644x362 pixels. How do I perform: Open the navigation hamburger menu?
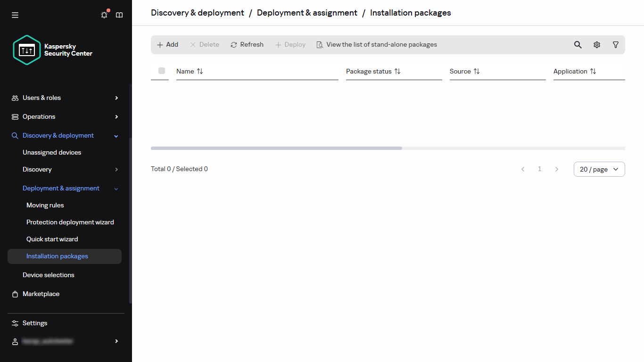pos(15,15)
